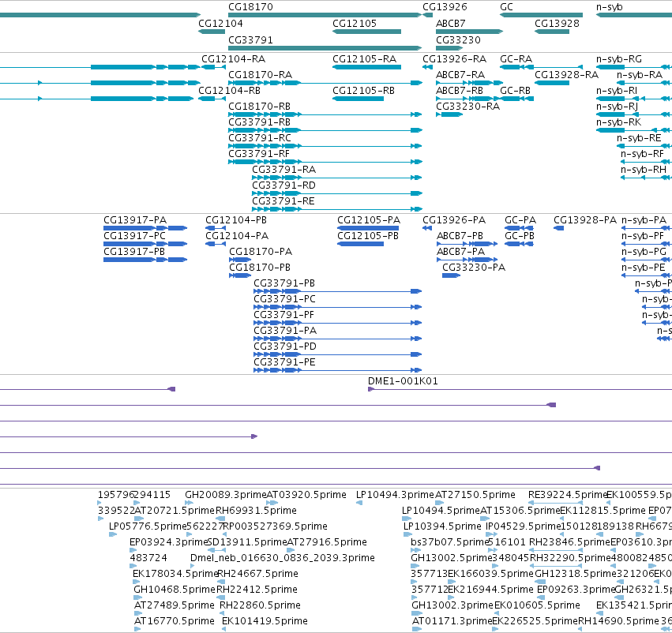Select transcript label CG12104-RB
Image resolution: width=672 pixels, height=633 pixels.
point(229,90)
